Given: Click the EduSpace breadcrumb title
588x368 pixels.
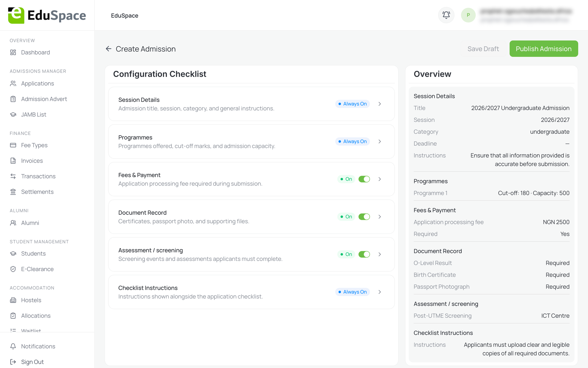Looking at the screenshot, I should (125, 16).
